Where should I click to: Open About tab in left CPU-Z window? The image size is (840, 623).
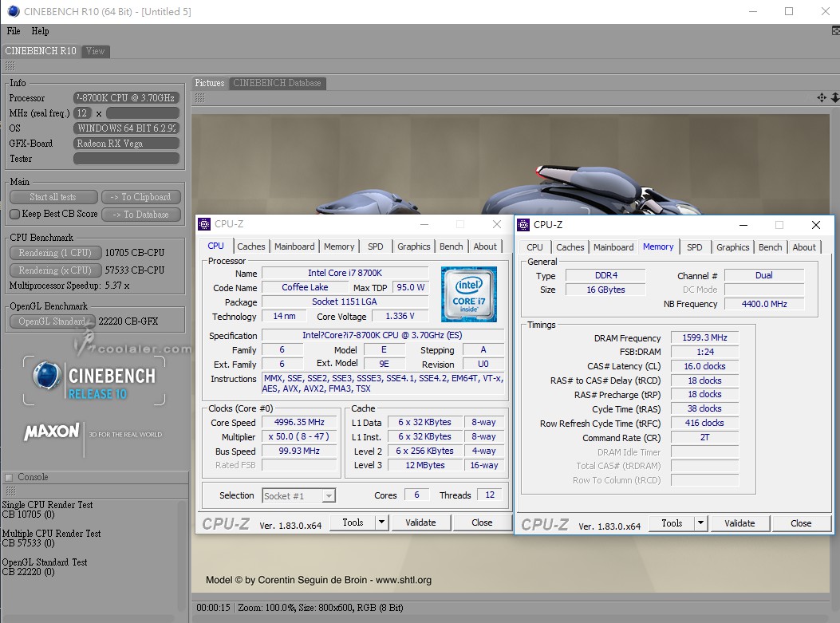pos(485,246)
